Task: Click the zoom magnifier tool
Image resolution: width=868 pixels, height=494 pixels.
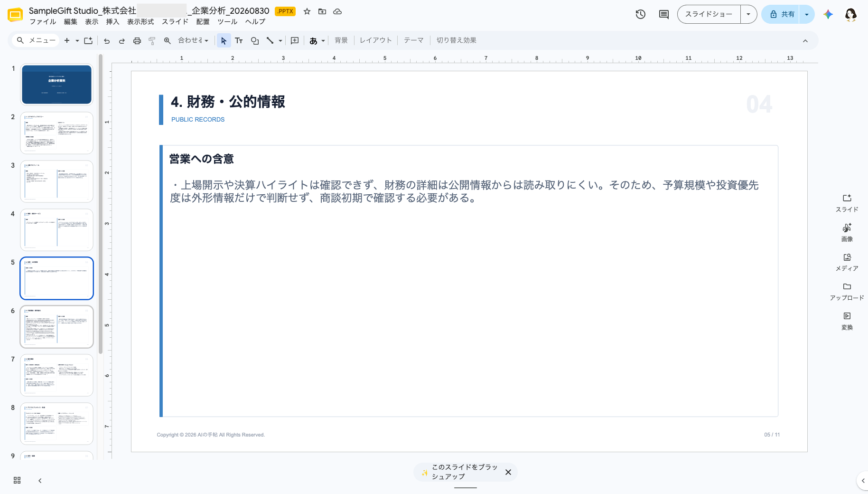Action: [168, 41]
